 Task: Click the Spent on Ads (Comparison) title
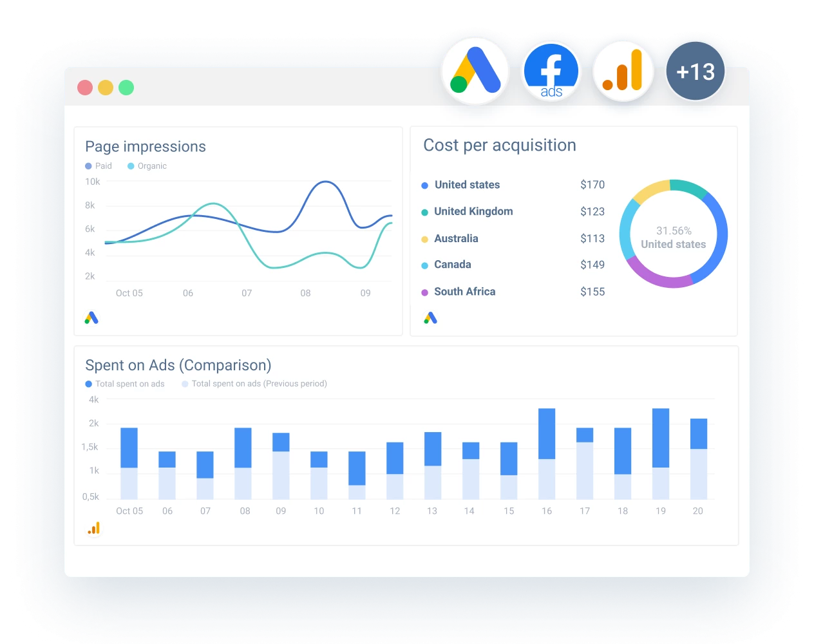coord(178,365)
